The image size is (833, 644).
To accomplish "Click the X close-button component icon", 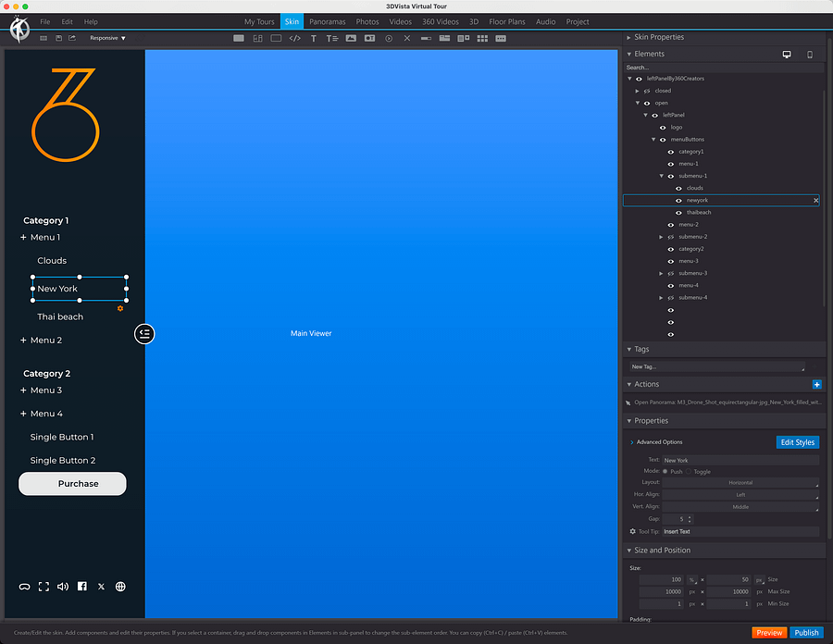I will [407, 38].
